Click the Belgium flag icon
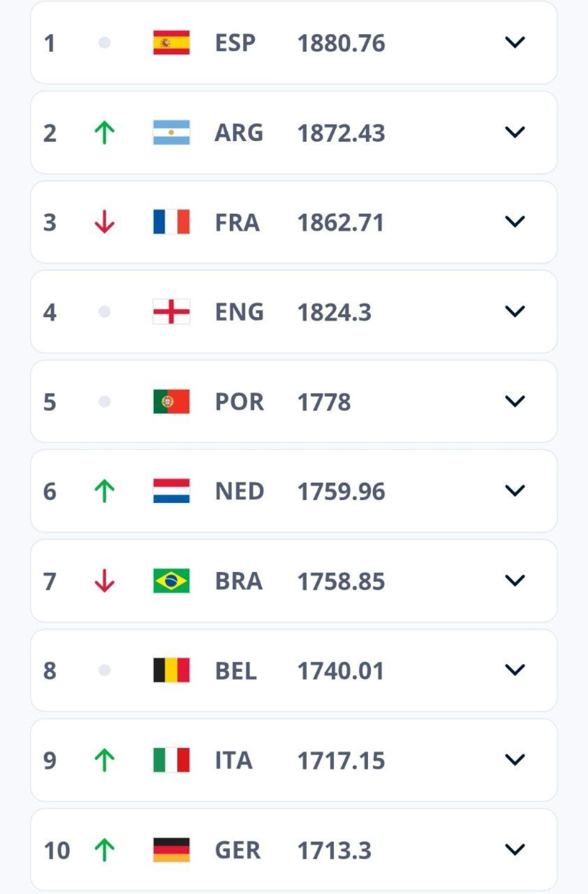Image resolution: width=588 pixels, height=894 pixels. point(171,670)
